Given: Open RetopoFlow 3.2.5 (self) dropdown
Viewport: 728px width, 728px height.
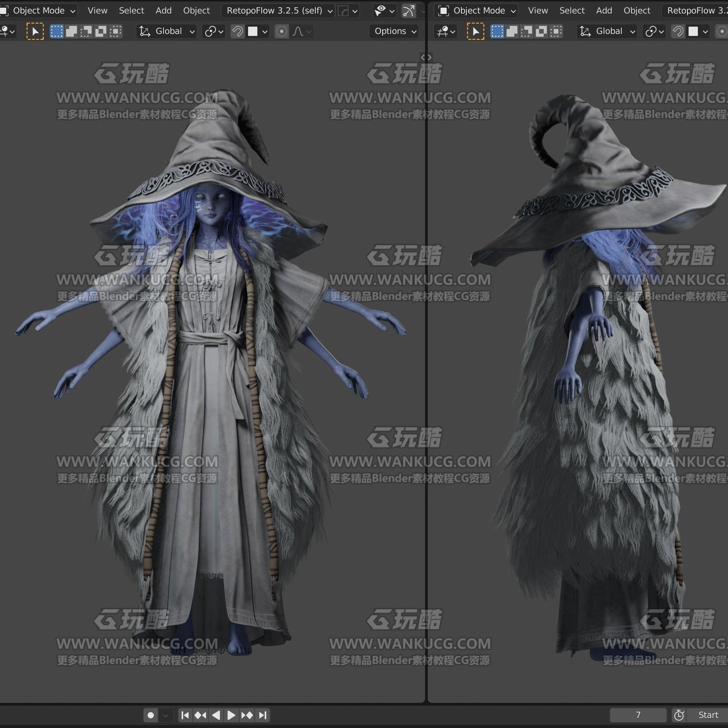Looking at the screenshot, I should pos(278,11).
